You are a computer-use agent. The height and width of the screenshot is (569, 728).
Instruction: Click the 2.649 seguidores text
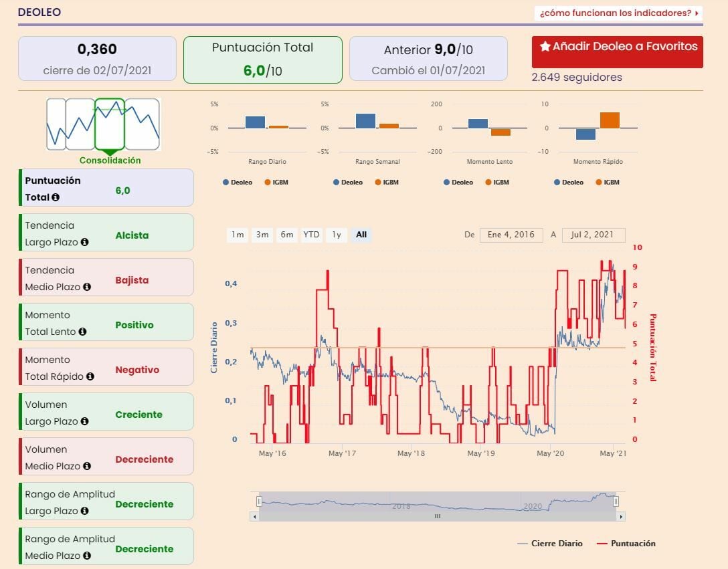click(577, 78)
